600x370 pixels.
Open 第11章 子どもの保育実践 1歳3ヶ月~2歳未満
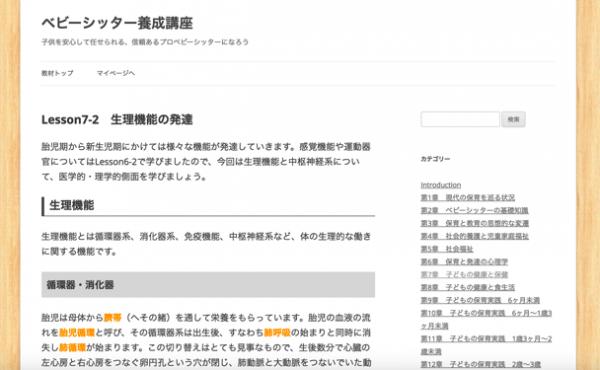click(486, 345)
